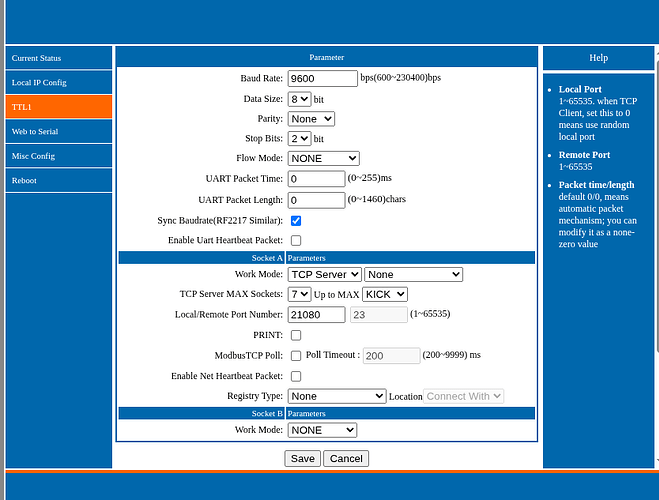Screen dimensions: 659x500
Task: Click the Baud Rate input field
Action: 322,78
